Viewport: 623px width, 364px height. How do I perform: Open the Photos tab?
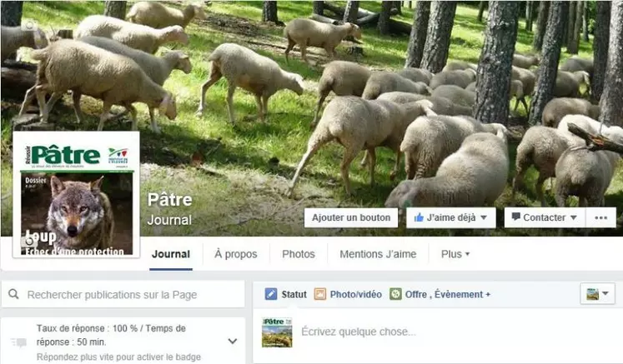pyautogui.click(x=299, y=254)
